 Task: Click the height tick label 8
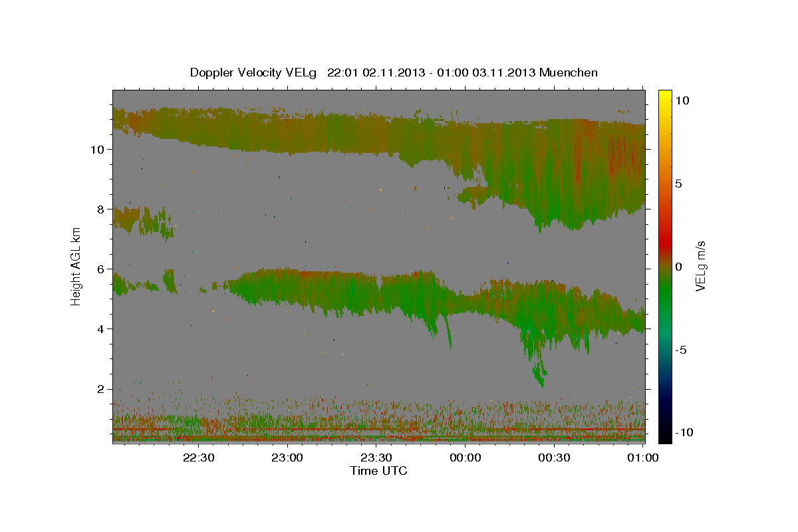101,209
